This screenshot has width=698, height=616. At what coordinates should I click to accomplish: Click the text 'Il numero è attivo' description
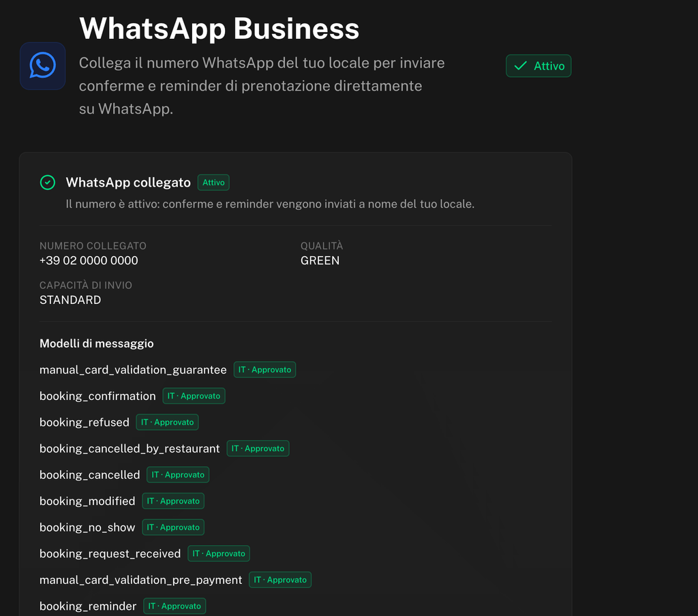coord(270,204)
